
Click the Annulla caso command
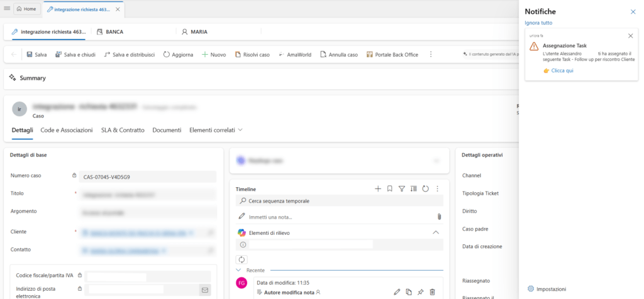coord(339,55)
